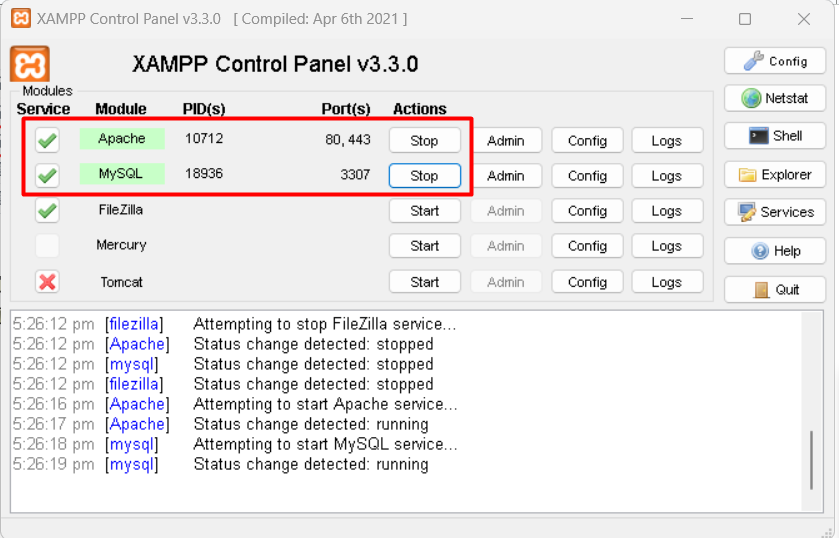
Task: Open the Explorer folder button
Action: click(775, 175)
